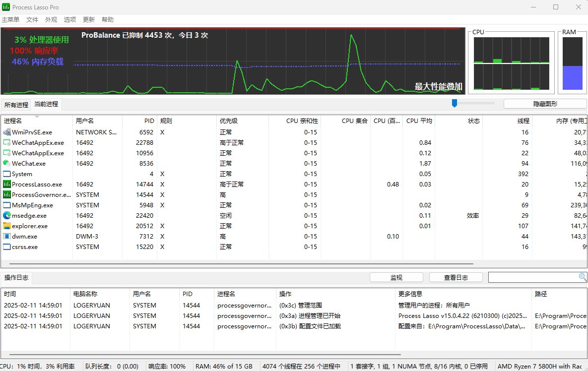Click the 最大性能叠加 power plan label

click(x=438, y=87)
